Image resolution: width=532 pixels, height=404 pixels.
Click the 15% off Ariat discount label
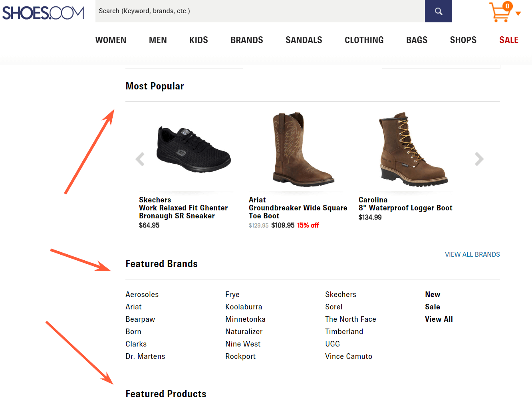pos(308,225)
